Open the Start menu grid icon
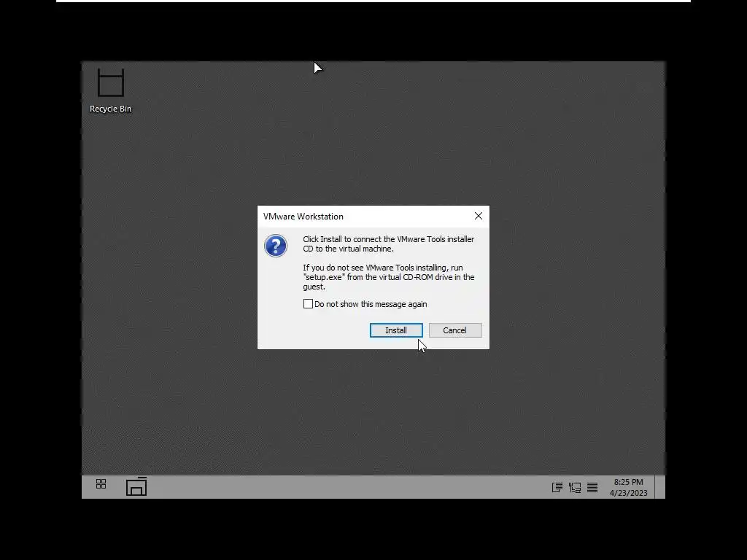747x560 pixels. pyautogui.click(x=101, y=484)
